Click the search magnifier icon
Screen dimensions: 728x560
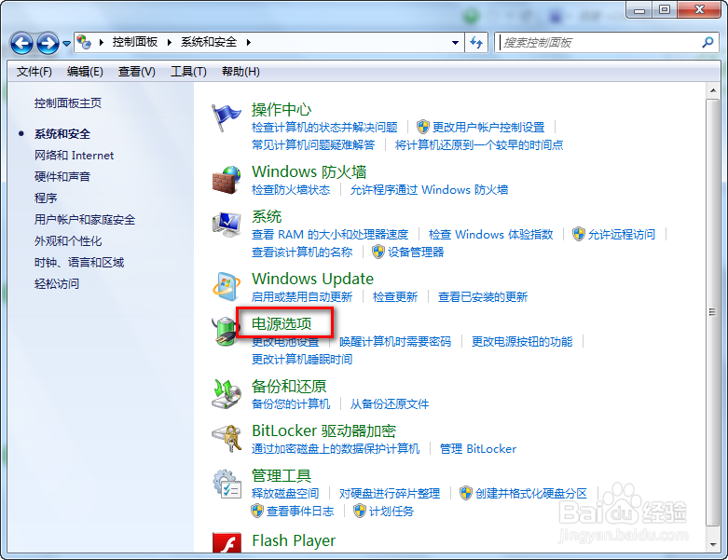tap(707, 43)
